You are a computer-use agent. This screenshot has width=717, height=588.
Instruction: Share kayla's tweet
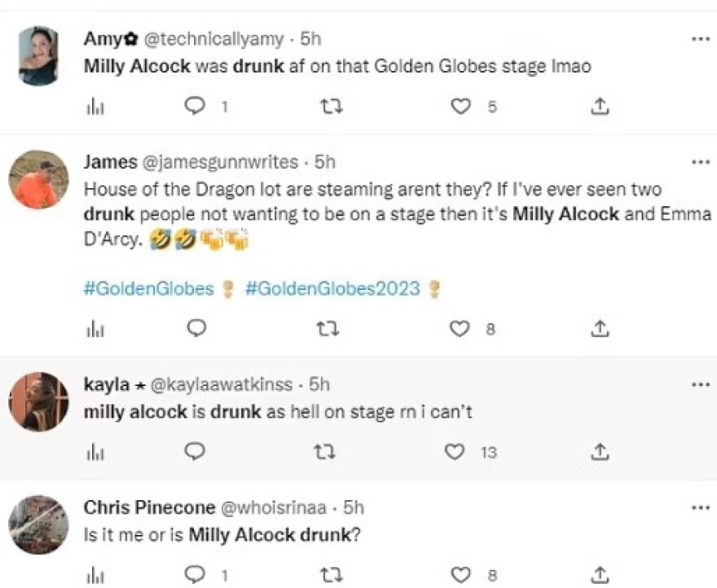point(600,451)
